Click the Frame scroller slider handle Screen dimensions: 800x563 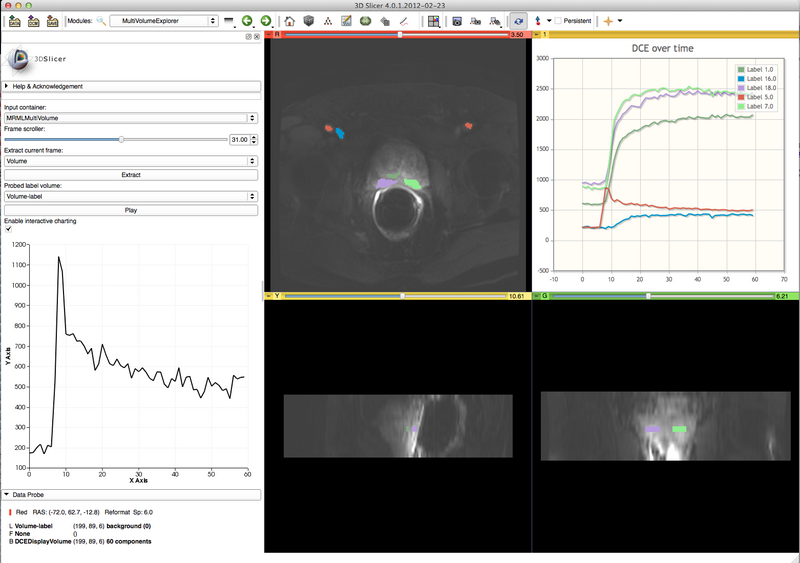pos(121,139)
